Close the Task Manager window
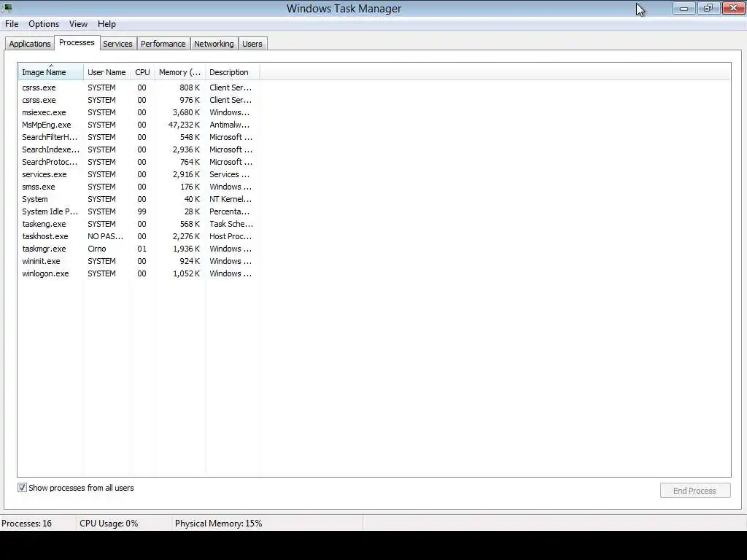The height and width of the screenshot is (560, 747). (x=734, y=8)
